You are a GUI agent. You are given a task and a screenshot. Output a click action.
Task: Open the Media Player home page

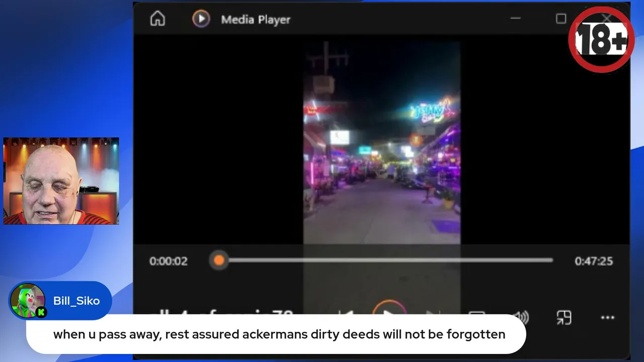tap(157, 19)
